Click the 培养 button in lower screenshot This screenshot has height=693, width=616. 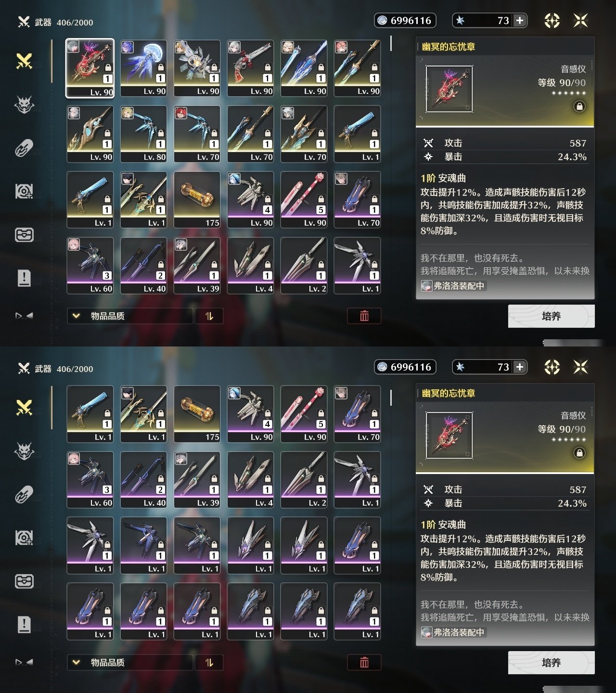552,663
